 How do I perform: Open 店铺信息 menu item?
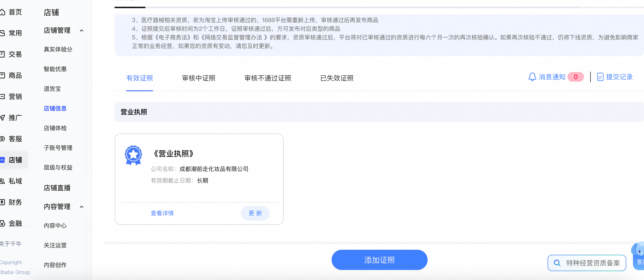click(55, 108)
